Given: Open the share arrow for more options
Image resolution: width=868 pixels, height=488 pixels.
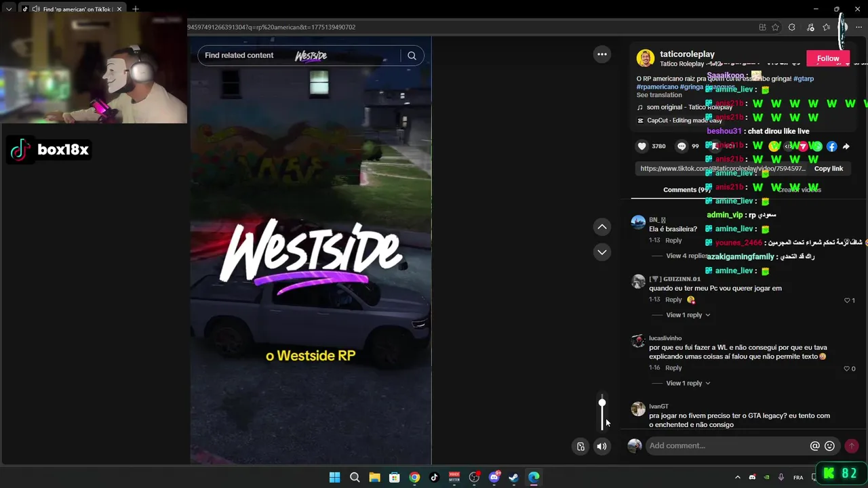Looking at the screenshot, I should point(846,146).
